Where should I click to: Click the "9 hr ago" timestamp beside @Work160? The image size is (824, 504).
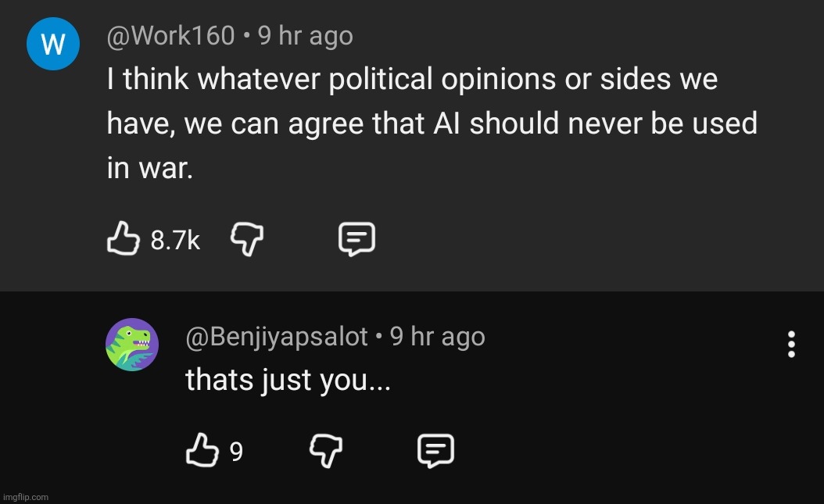[x=306, y=36]
